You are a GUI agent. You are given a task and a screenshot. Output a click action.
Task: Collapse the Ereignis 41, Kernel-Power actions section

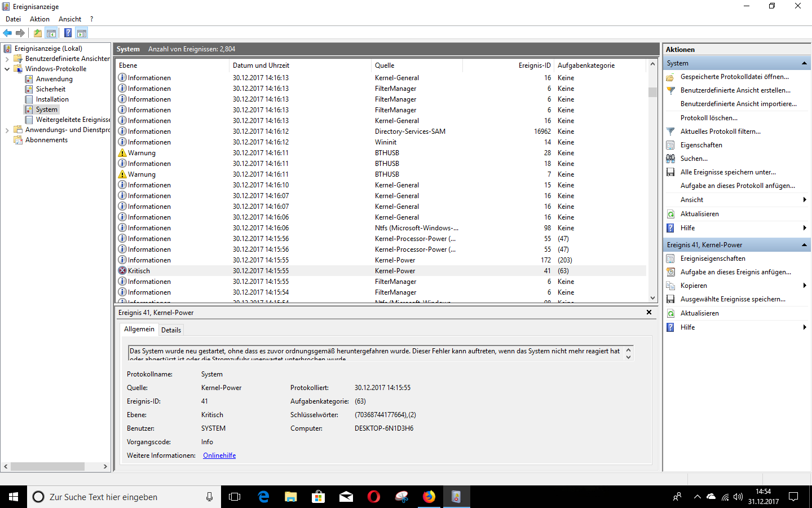click(804, 245)
